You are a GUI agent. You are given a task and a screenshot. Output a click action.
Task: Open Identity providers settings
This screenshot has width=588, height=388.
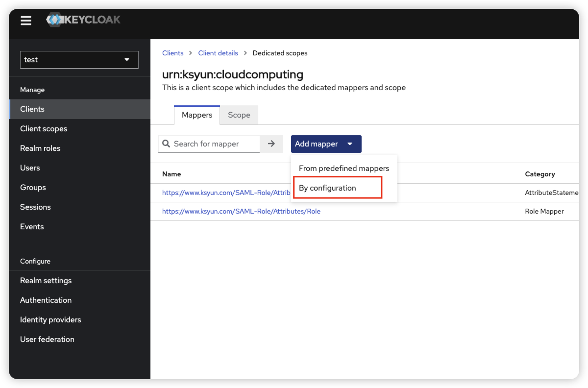[x=50, y=320]
